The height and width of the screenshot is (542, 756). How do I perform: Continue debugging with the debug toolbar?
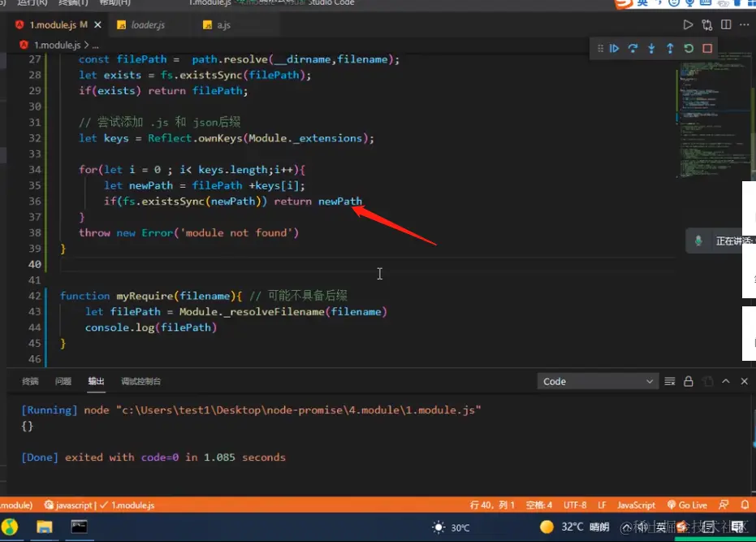(614, 48)
